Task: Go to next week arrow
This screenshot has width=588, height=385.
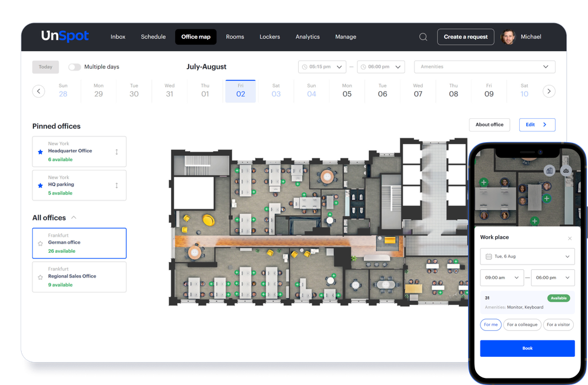Action: (x=549, y=91)
